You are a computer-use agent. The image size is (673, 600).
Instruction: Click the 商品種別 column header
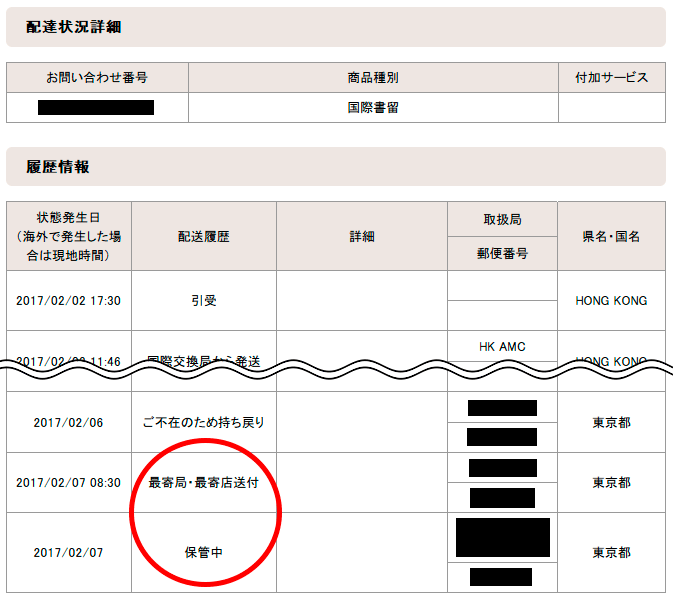pyautogui.click(x=373, y=78)
